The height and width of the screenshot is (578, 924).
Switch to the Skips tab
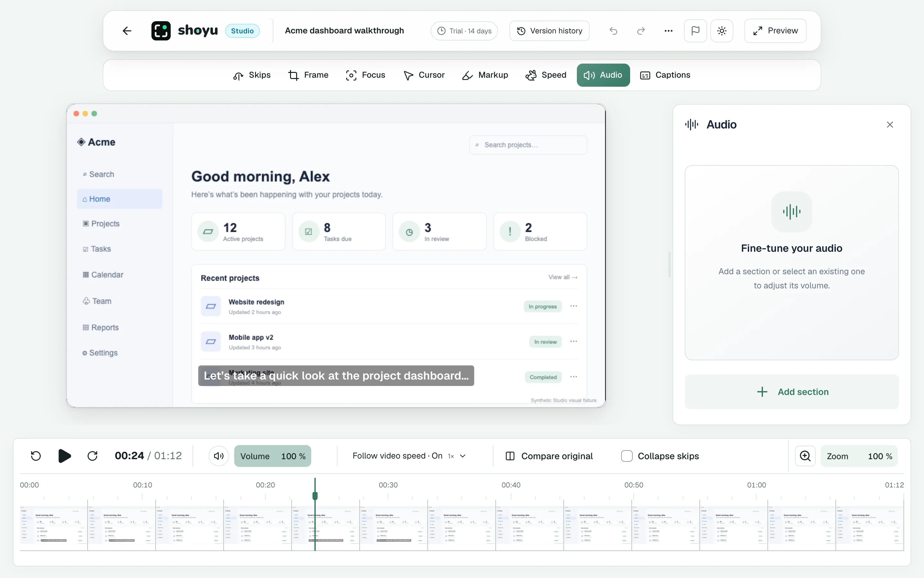(252, 75)
